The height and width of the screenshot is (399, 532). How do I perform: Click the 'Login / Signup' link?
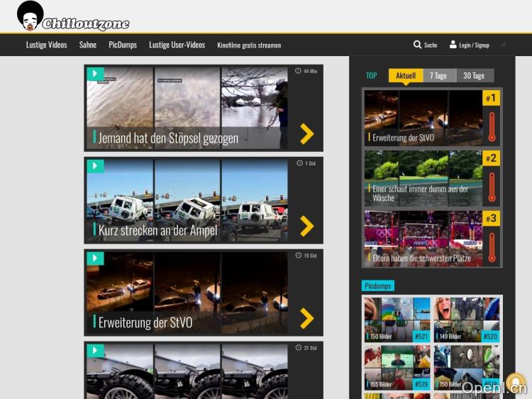(x=474, y=45)
